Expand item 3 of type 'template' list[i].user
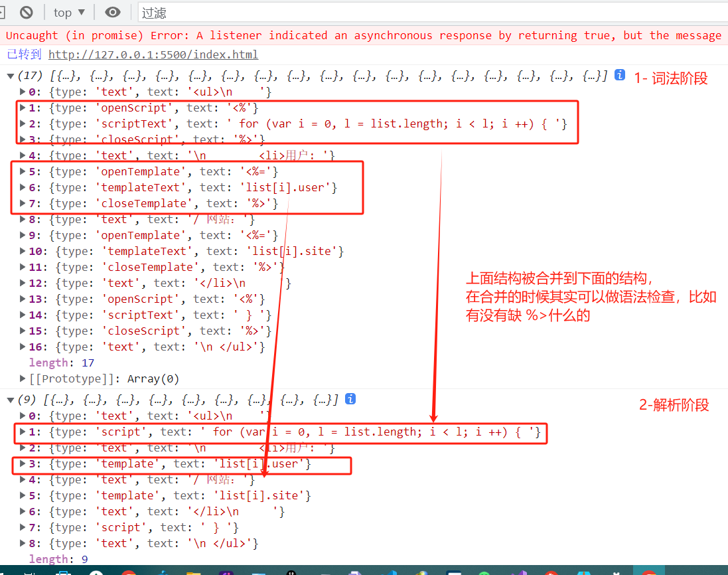 (23, 463)
